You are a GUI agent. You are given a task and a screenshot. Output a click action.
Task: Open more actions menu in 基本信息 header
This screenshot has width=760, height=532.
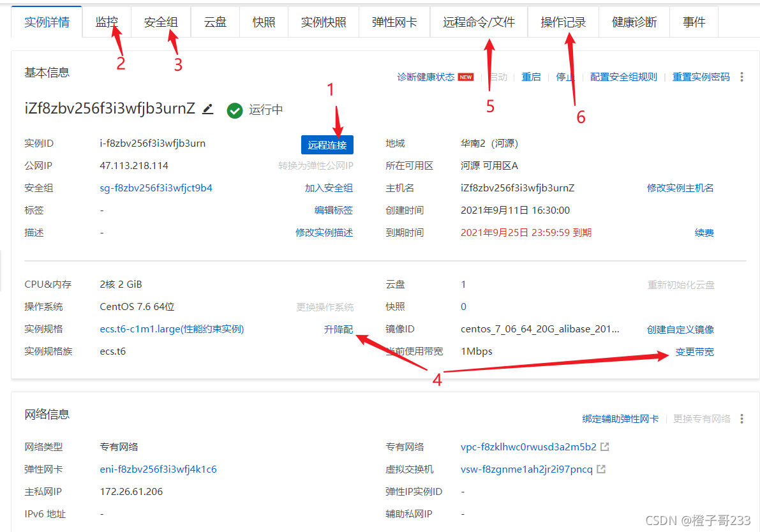pos(741,77)
